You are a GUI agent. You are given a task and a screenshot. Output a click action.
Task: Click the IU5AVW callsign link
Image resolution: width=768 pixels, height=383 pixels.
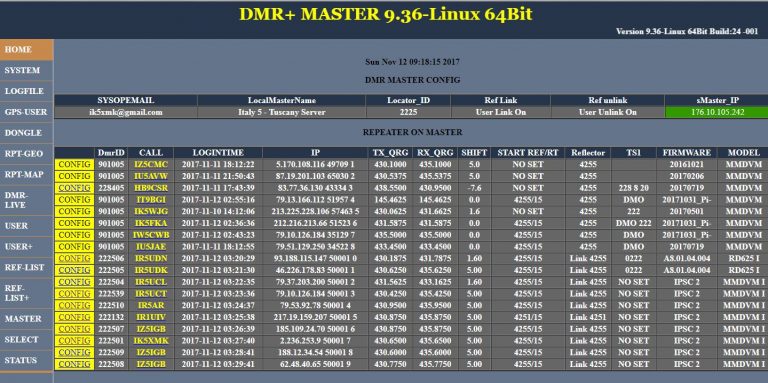[x=151, y=176]
